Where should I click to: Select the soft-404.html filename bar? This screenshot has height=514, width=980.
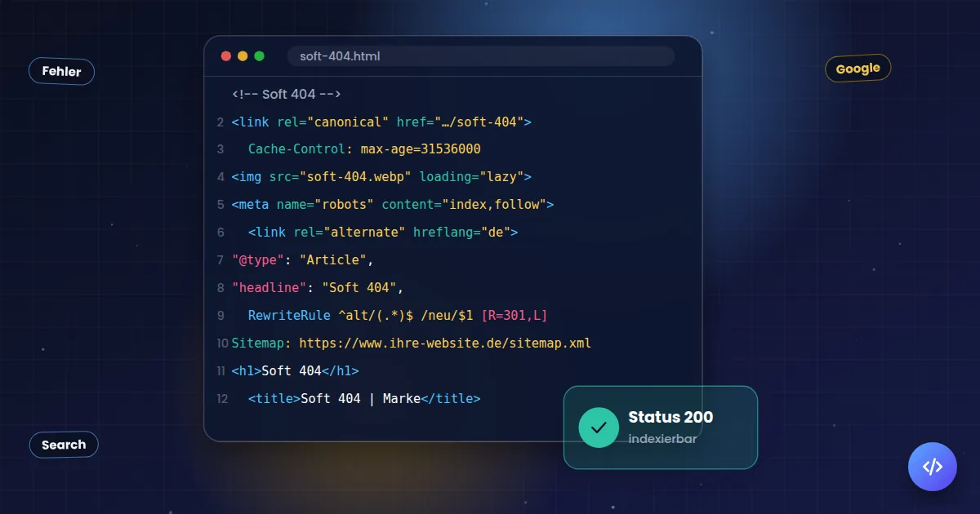[x=481, y=56]
